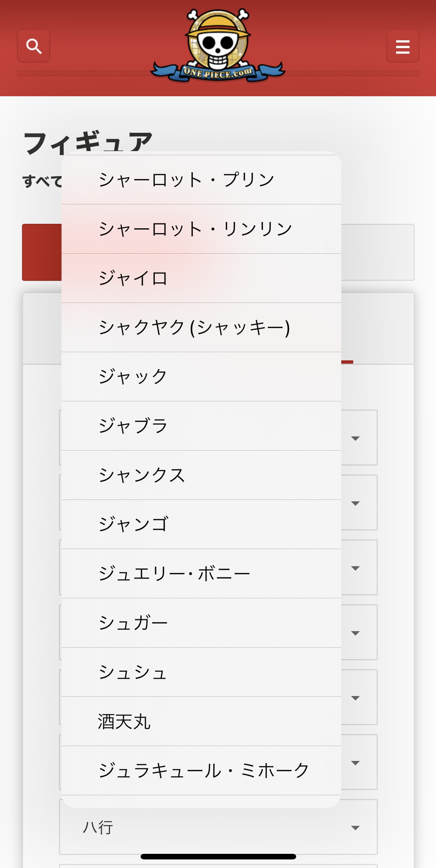Select シャンクス character option
Viewport: 436px width, 868px height.
[201, 475]
